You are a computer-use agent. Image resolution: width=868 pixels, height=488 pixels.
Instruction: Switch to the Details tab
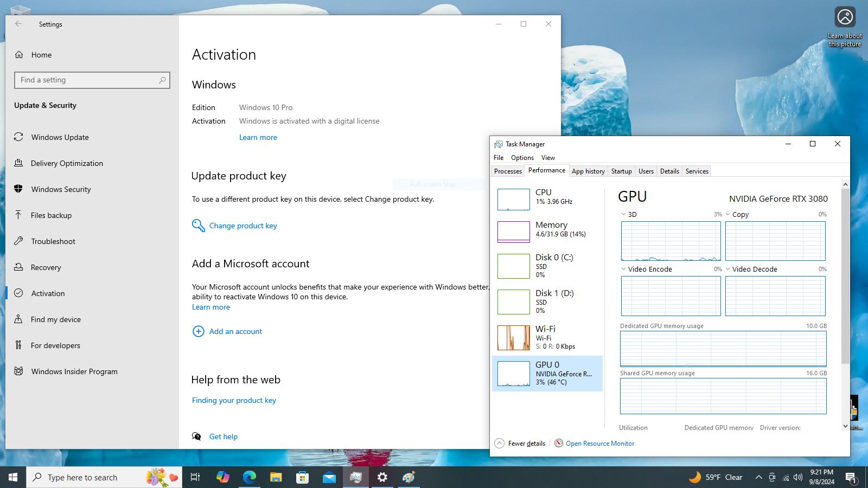[x=669, y=171]
